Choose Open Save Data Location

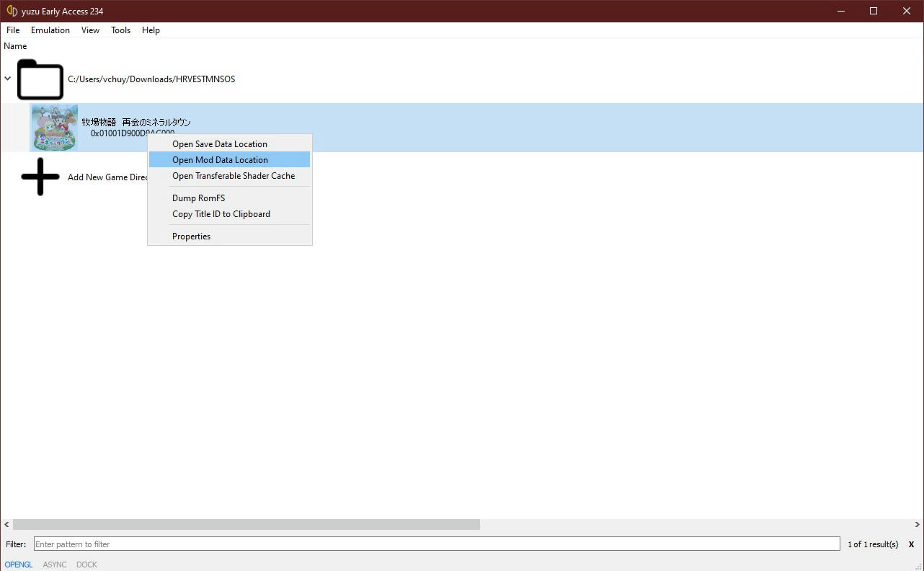229,144
